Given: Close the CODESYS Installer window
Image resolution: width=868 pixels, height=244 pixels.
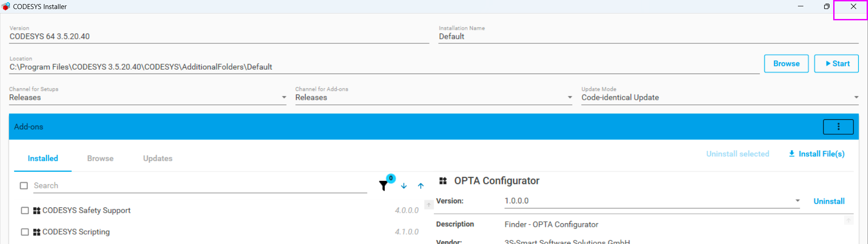Looking at the screenshot, I should point(853,6).
